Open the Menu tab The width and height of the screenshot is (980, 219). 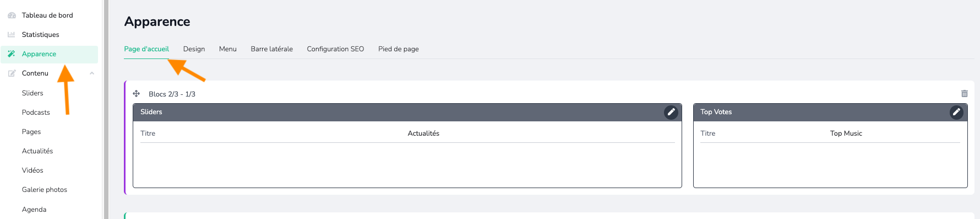pos(228,49)
